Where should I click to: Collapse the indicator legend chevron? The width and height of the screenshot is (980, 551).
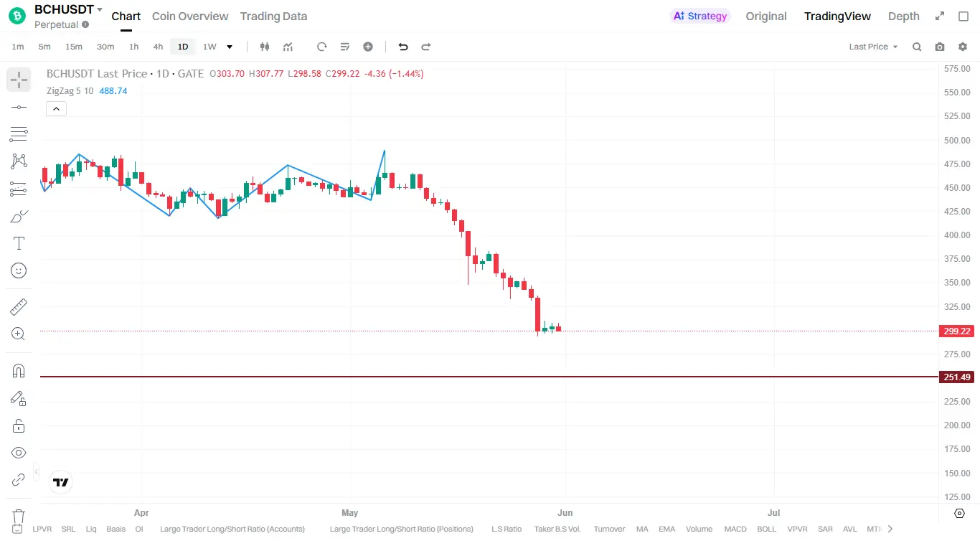click(x=56, y=109)
